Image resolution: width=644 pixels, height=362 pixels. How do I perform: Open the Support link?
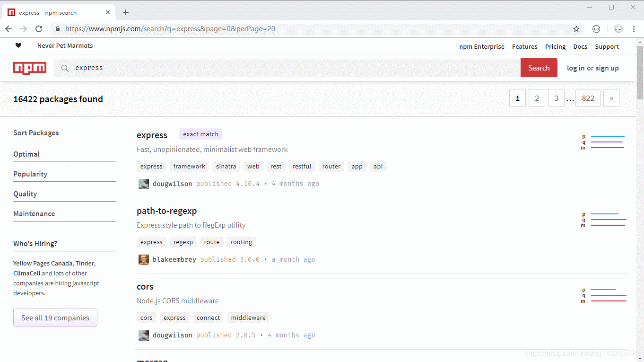point(607,47)
